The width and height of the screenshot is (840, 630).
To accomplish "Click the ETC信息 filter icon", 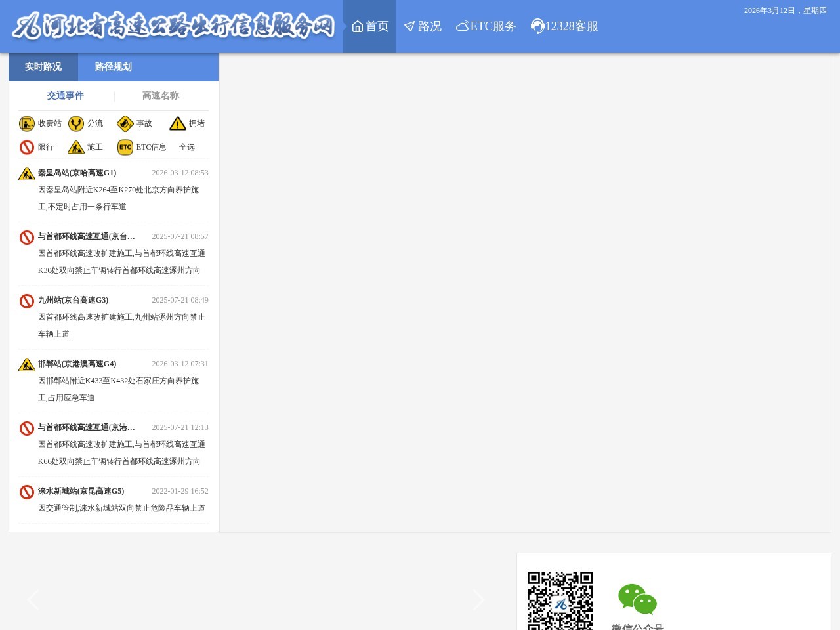I will click(126, 147).
